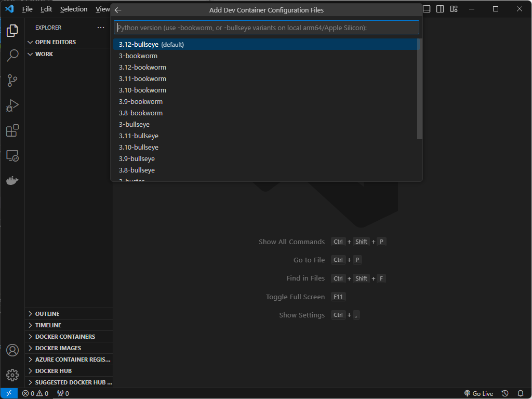Open the Search view icon

click(12, 55)
